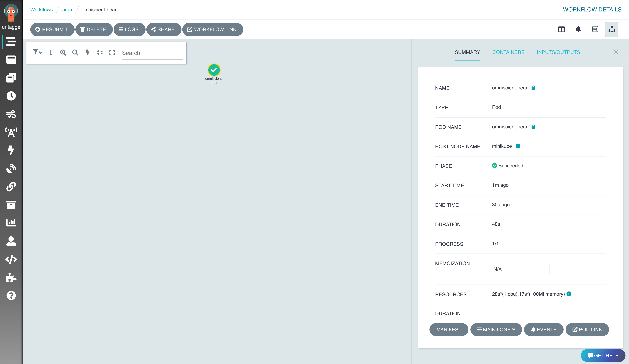Click the zoom in magnifier icon
This screenshot has height=364, width=629.
(x=63, y=52)
